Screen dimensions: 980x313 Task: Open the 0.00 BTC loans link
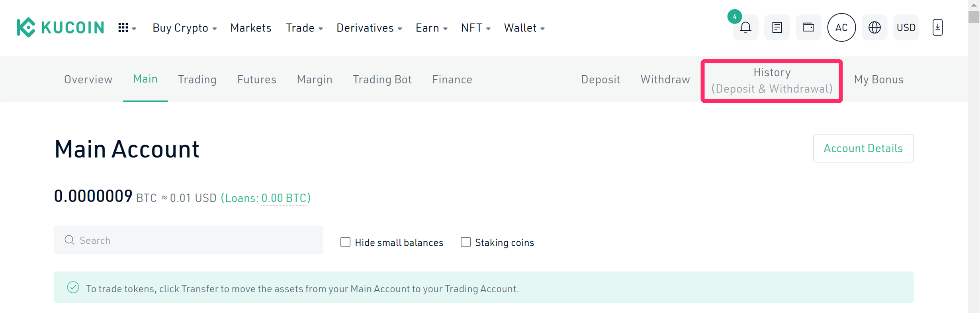click(284, 198)
